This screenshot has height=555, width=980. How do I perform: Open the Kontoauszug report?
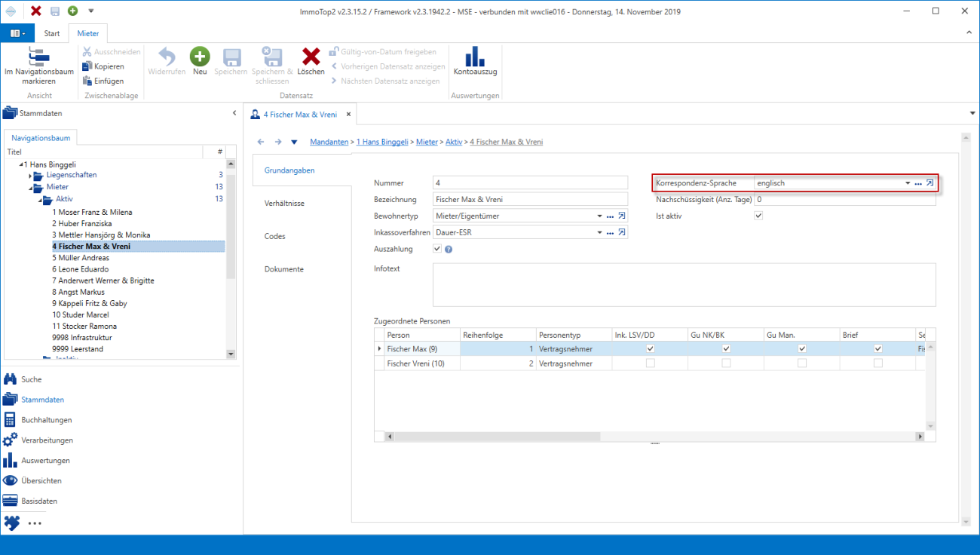(x=475, y=61)
